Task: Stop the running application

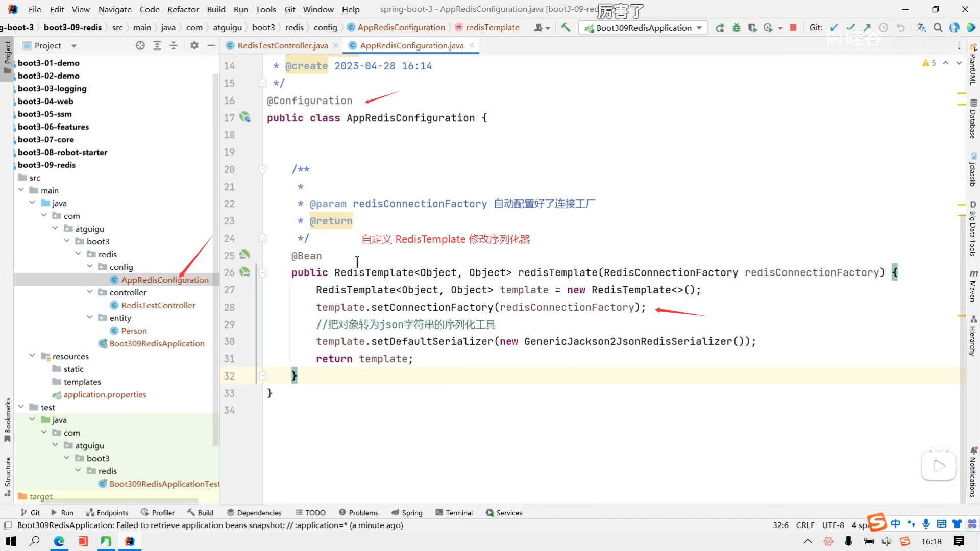Action: 793,28
